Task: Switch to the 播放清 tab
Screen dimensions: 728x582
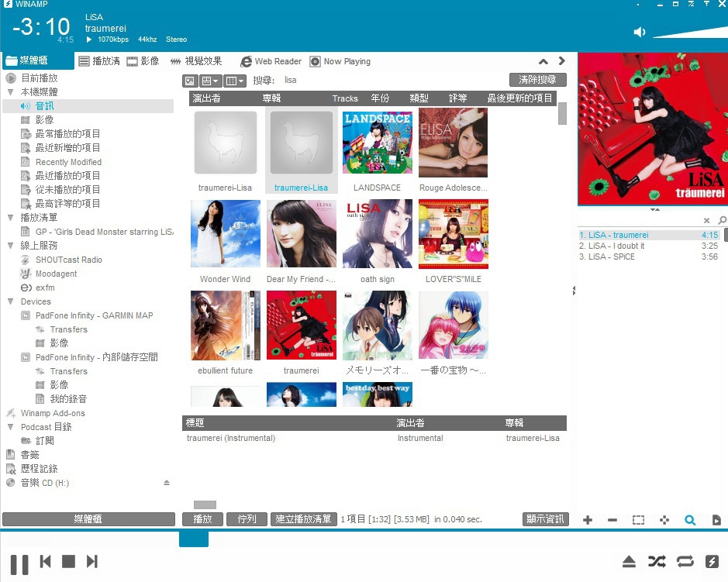Action: pos(99,61)
